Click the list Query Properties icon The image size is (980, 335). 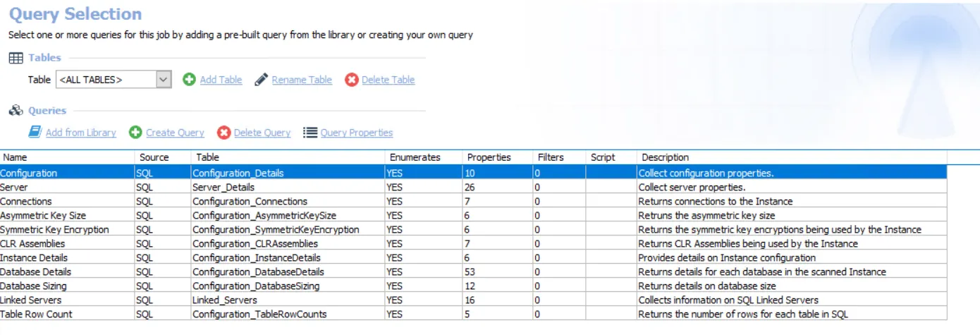point(310,132)
